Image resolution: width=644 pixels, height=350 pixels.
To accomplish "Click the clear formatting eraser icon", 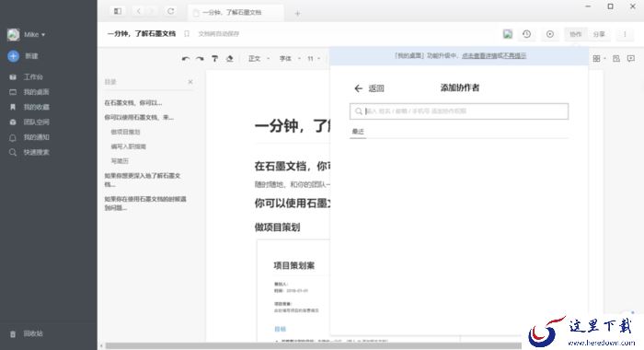I will (230, 59).
